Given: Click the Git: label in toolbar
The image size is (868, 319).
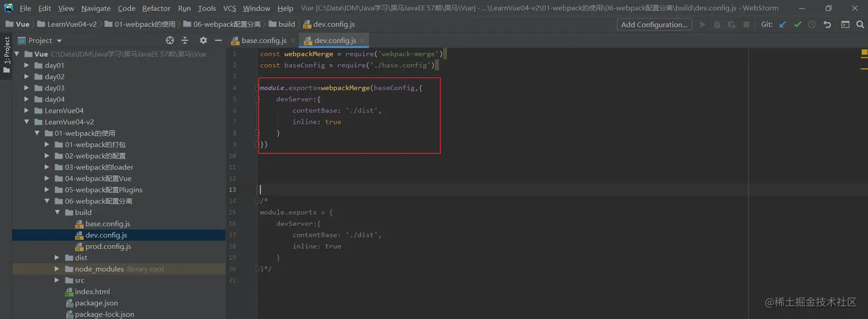Looking at the screenshot, I should (767, 25).
